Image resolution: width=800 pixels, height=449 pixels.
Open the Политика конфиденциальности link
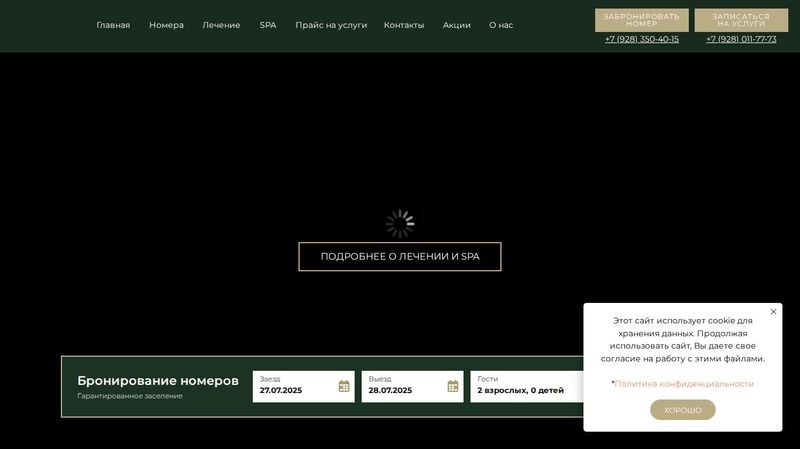point(684,384)
